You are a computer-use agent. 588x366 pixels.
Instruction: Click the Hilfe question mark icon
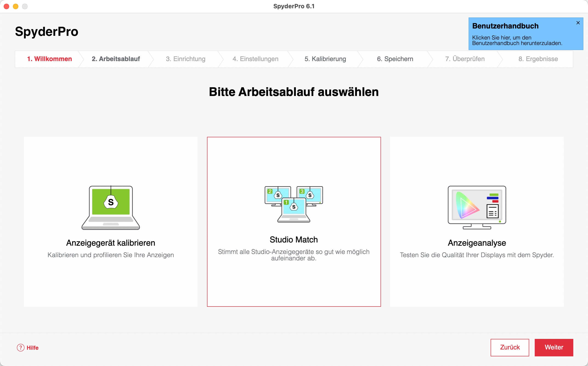[x=21, y=348]
